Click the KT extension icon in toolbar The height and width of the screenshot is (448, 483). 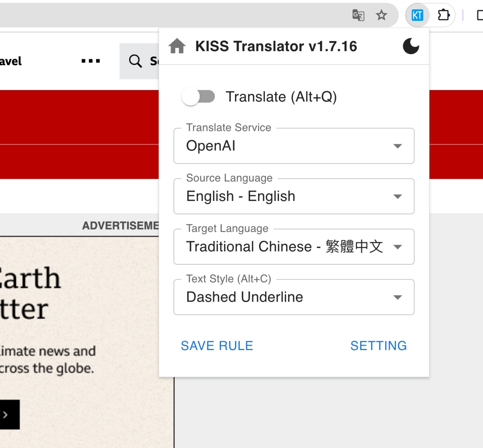pos(417,15)
